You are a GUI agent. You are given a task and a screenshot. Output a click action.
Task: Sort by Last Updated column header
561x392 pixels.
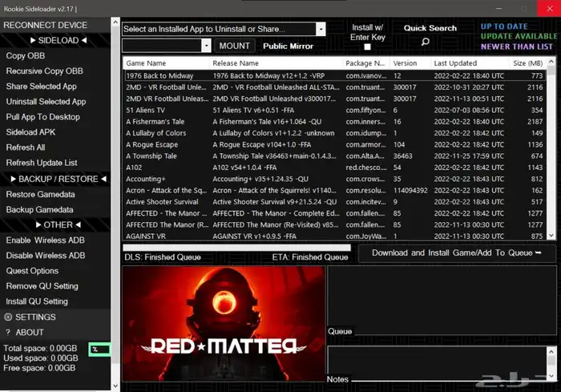click(470, 63)
